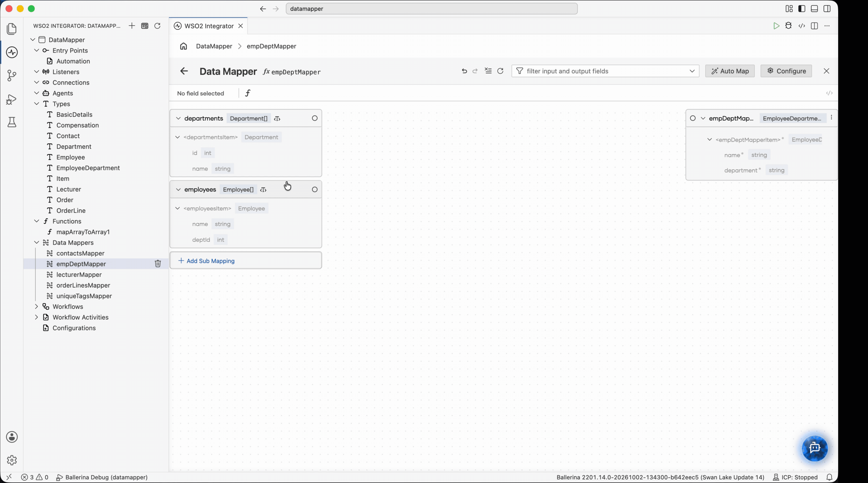Refresh the Data Mapper view

[x=500, y=71]
